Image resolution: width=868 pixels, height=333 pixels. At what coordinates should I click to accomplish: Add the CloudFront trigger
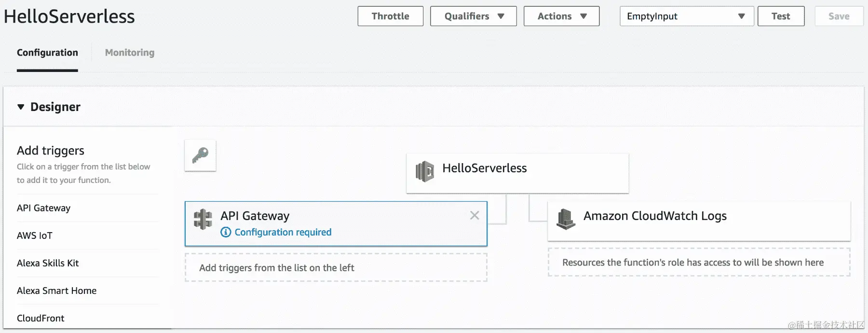(41, 318)
